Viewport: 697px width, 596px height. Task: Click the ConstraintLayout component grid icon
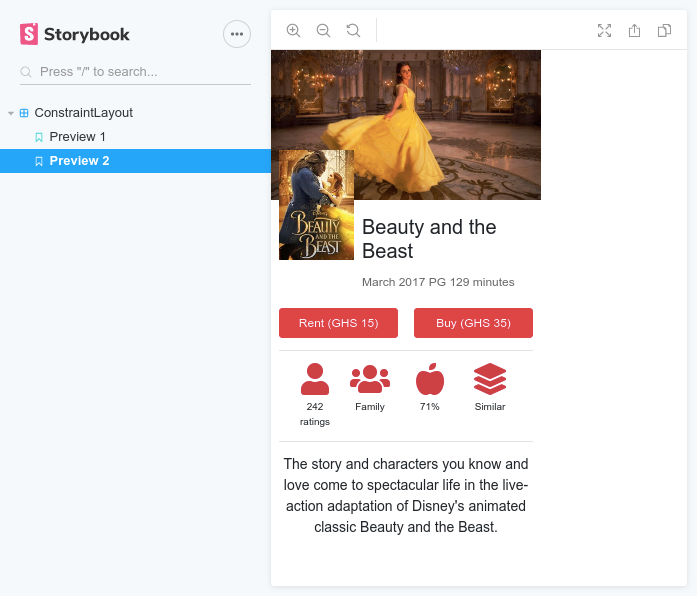[24, 113]
